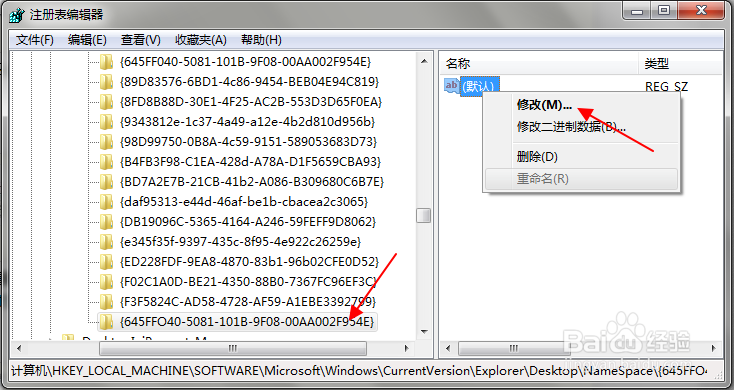Open the 收藏夹(A) menu
This screenshot has width=734, height=390.
[x=201, y=40]
